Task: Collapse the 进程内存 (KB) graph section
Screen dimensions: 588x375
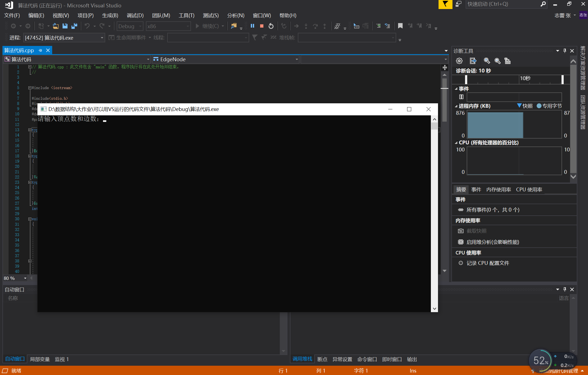Action: [x=456, y=106]
